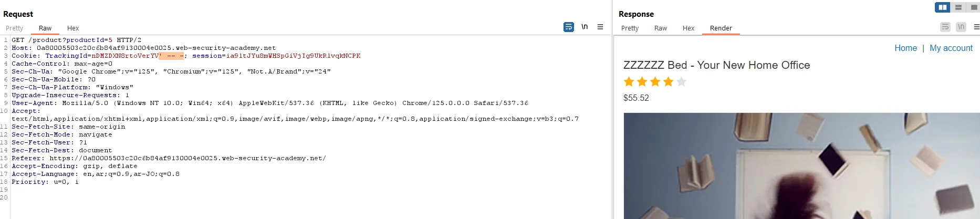Switch Response view to Pretty tab
Screen dimensions: 980x219
[630, 28]
